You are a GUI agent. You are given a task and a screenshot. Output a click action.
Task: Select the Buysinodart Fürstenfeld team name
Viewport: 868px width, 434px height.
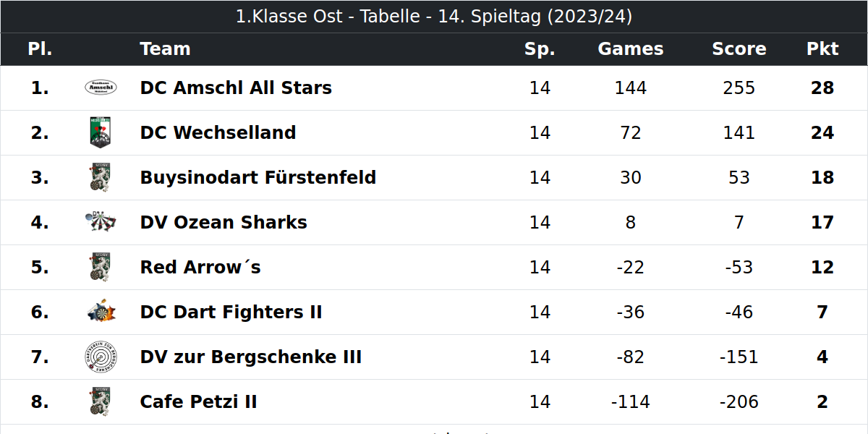click(x=258, y=178)
